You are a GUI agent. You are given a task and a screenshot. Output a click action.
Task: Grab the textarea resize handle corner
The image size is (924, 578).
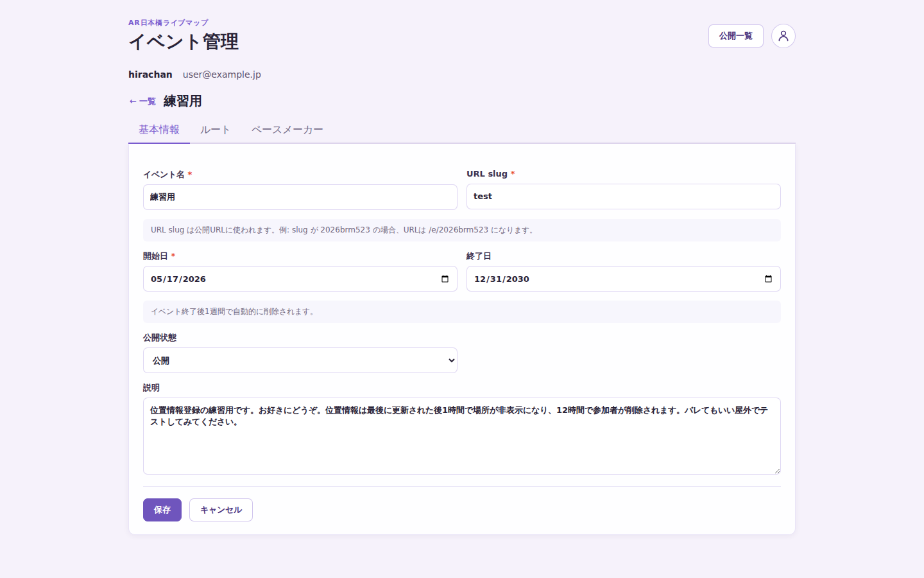click(x=777, y=471)
